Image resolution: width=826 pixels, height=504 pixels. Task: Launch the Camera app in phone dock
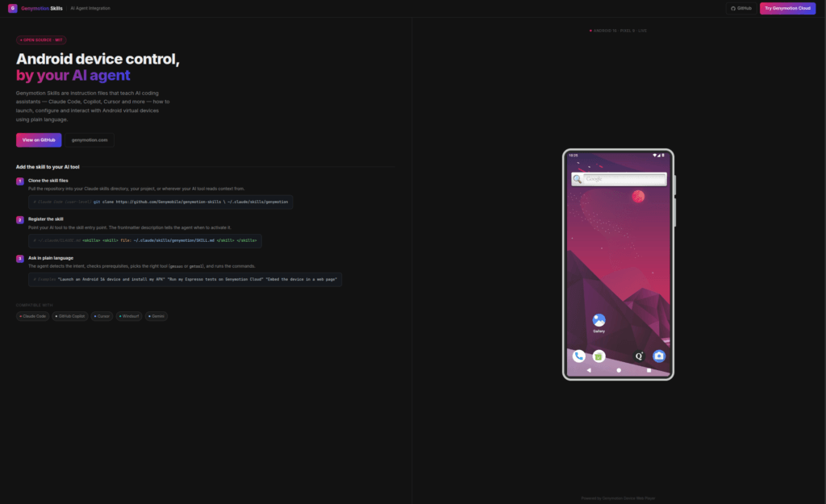[659, 356]
